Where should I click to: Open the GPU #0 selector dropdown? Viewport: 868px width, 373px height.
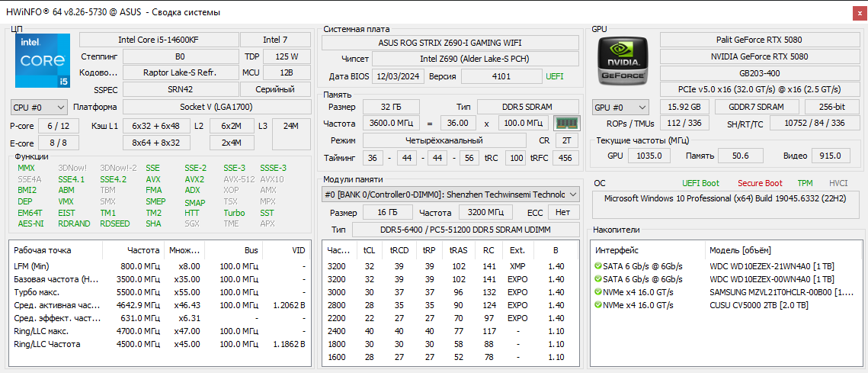[620, 108]
